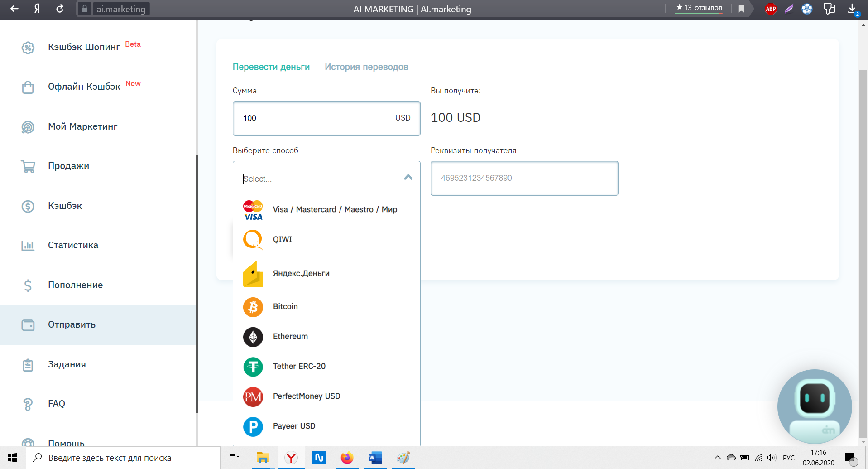Open the Windows notification center
This screenshot has height=469, width=868.
tap(850, 458)
